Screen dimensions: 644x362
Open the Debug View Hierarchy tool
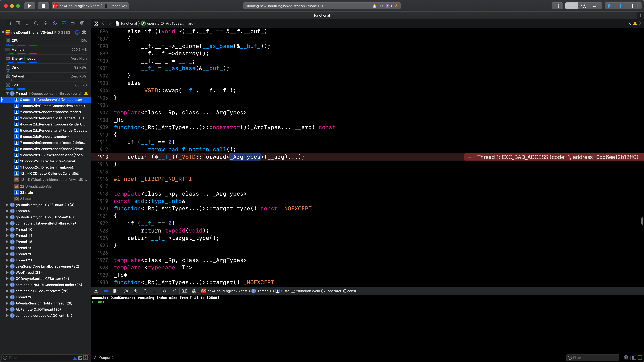(x=155, y=291)
